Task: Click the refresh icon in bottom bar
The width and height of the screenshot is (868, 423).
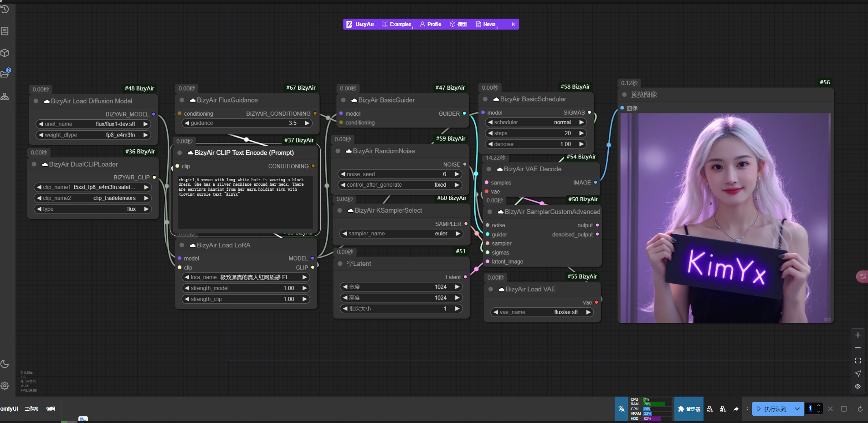Action: [860, 409]
